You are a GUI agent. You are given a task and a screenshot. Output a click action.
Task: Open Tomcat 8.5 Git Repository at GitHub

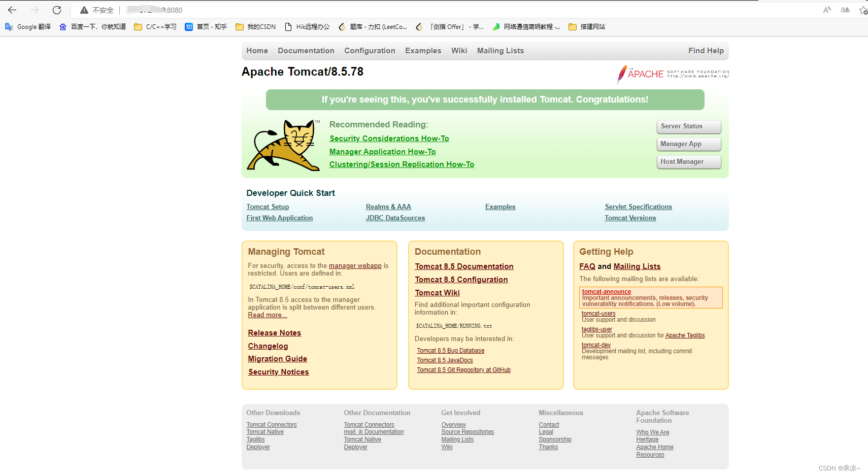pos(464,370)
